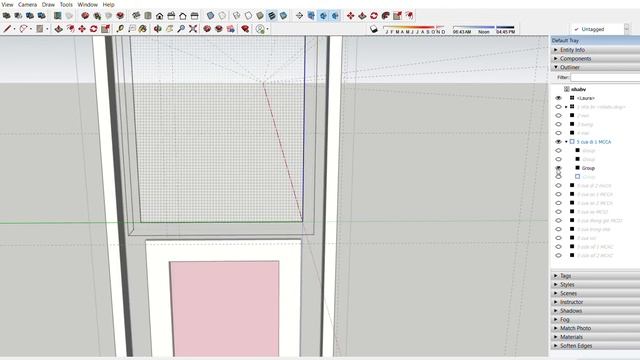Click Rotate tool in top toolbar row
640x360 pixels.
coord(374,16)
